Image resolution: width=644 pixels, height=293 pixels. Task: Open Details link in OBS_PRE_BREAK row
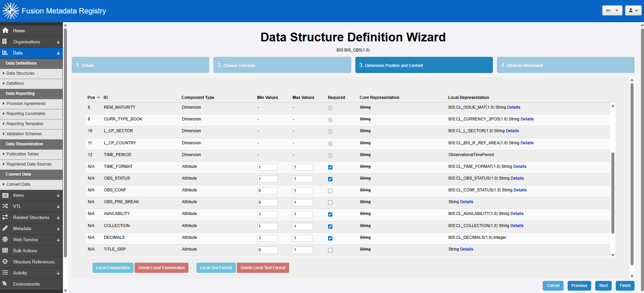467,202
